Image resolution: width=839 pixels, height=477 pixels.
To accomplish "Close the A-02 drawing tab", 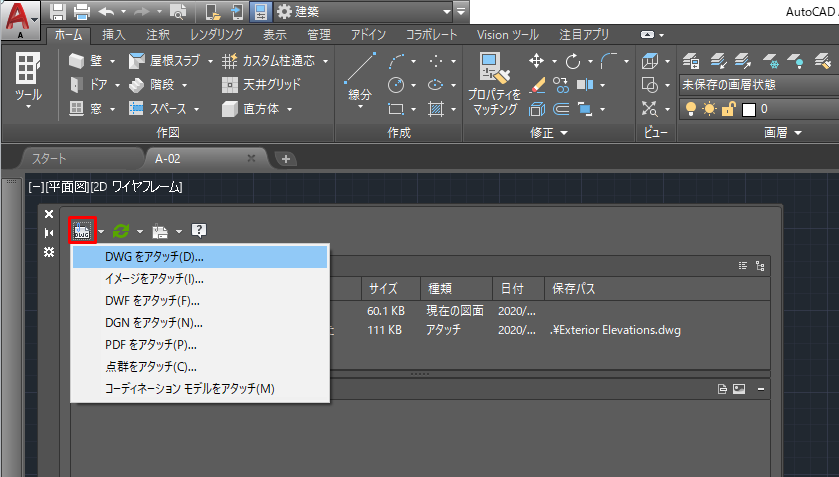I will click(251, 158).
